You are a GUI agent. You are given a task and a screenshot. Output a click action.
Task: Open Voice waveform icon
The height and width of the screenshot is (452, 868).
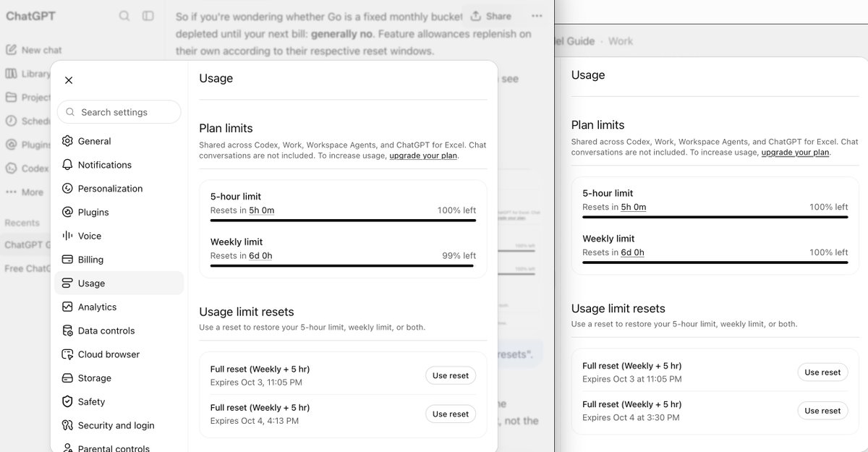coord(67,236)
